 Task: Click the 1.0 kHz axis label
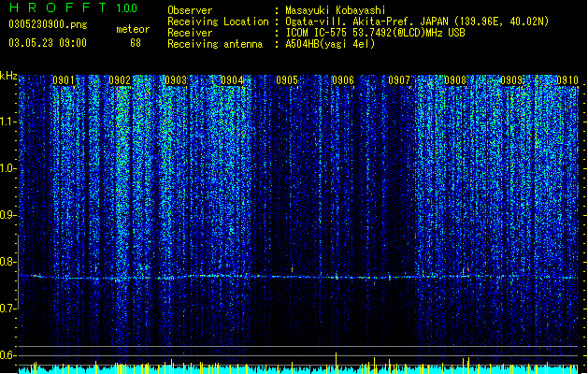8,169
